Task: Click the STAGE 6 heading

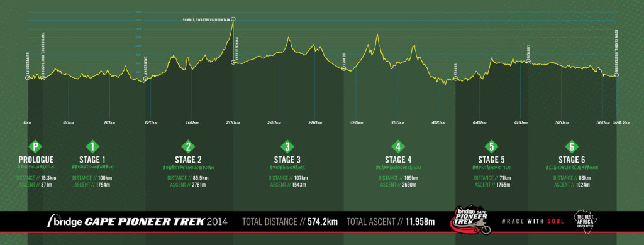Action: pos(572,160)
